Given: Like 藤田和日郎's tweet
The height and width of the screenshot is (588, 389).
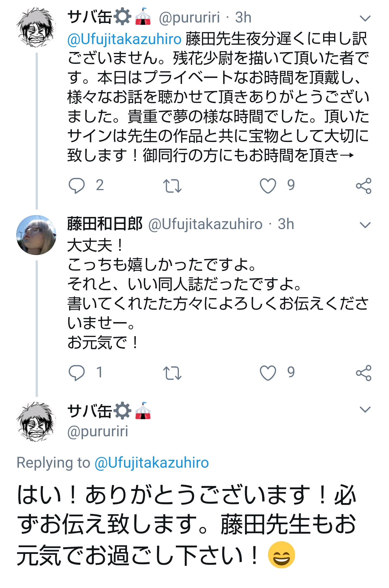Looking at the screenshot, I should coord(268,373).
